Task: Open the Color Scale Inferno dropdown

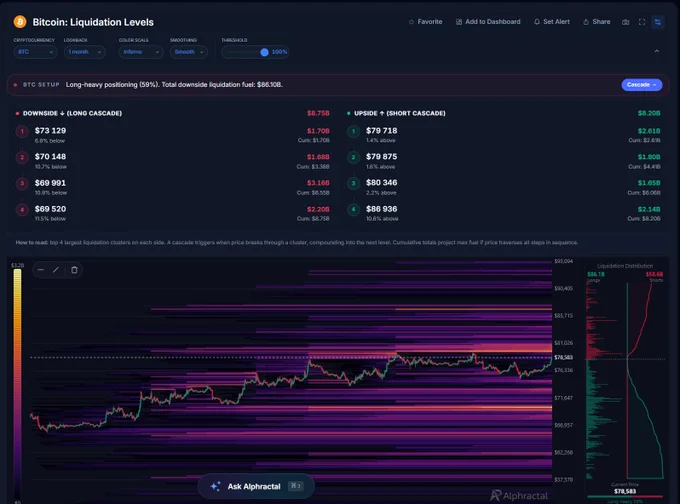Action: tap(141, 52)
